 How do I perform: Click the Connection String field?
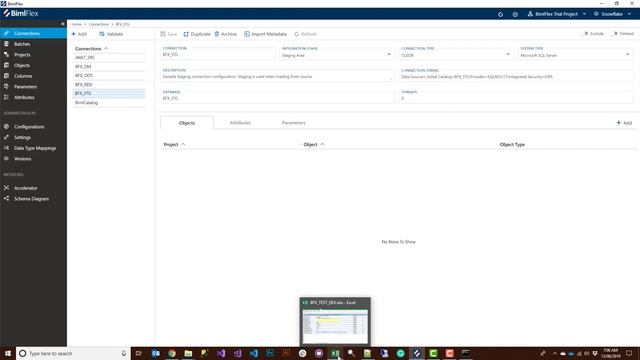point(516,75)
